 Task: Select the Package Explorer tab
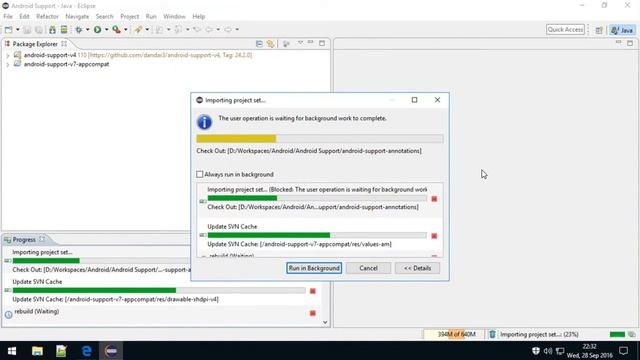tap(35, 44)
